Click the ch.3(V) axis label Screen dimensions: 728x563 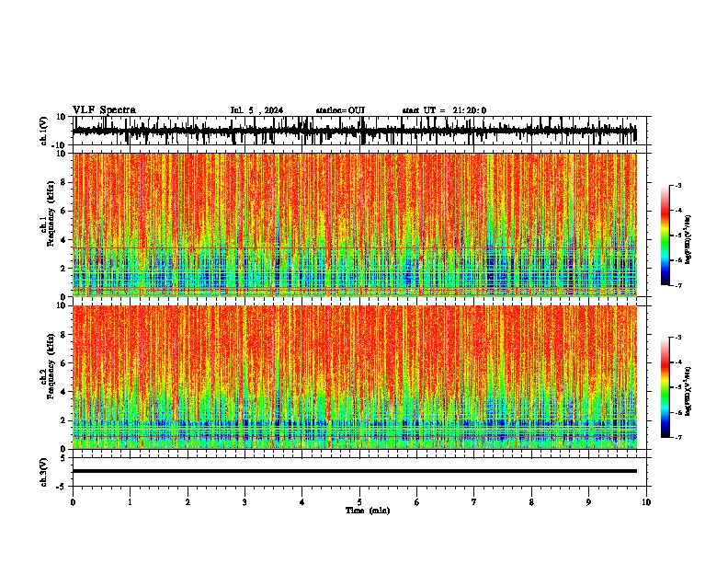[x=45, y=472]
